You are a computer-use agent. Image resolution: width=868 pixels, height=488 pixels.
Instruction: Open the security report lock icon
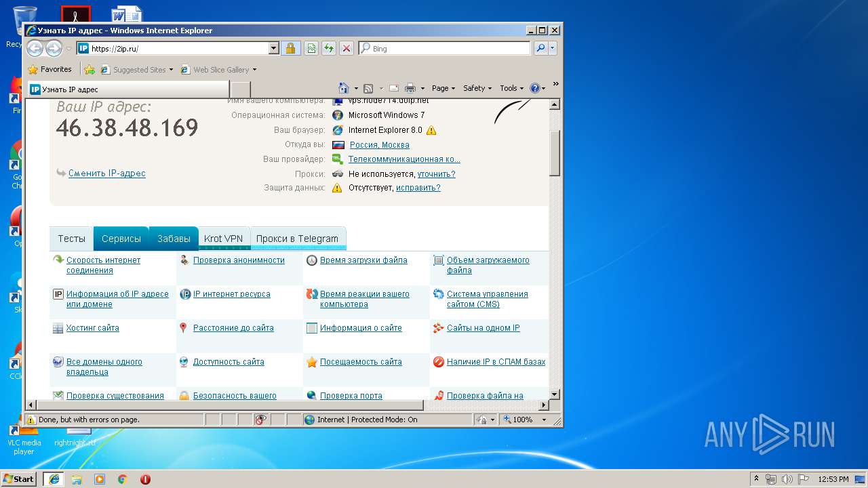[x=291, y=48]
